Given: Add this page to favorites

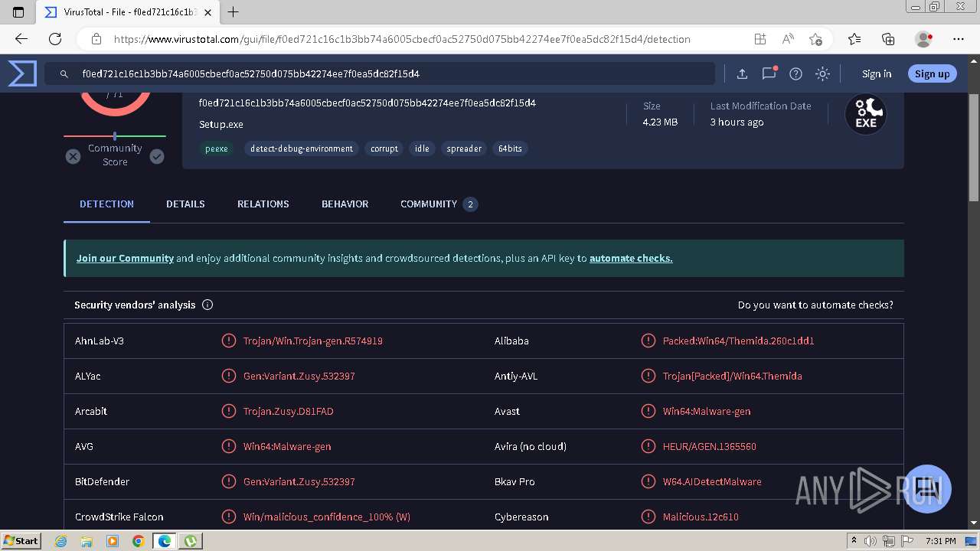Looking at the screenshot, I should 815,39.
